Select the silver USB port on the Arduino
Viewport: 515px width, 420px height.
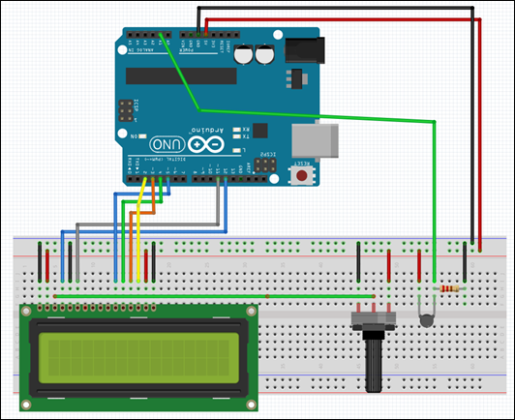[x=315, y=141]
